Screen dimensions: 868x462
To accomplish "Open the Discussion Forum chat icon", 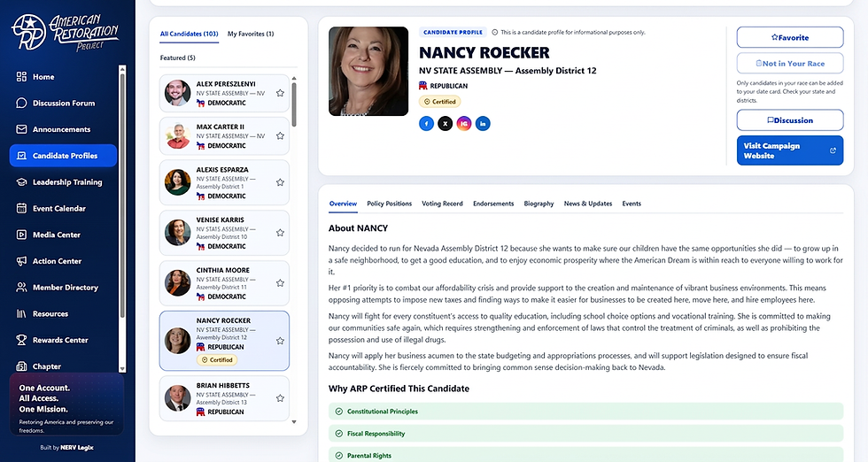I will [x=21, y=103].
